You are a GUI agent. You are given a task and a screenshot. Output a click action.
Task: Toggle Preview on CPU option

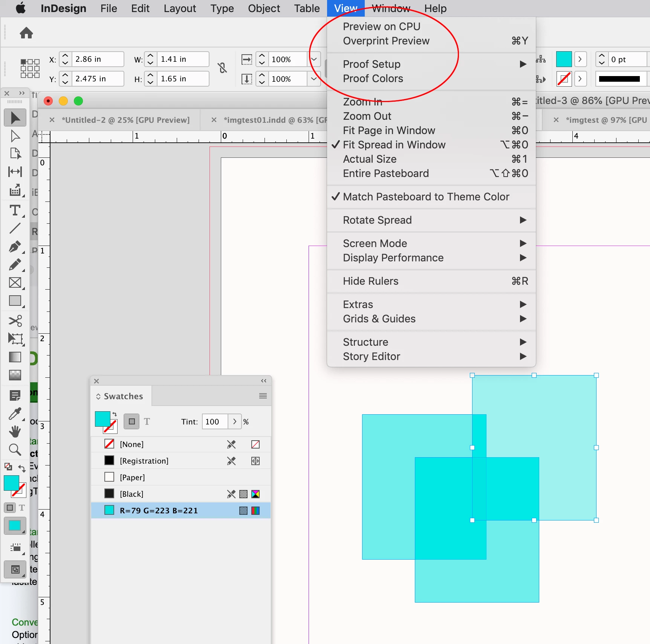click(431, 27)
